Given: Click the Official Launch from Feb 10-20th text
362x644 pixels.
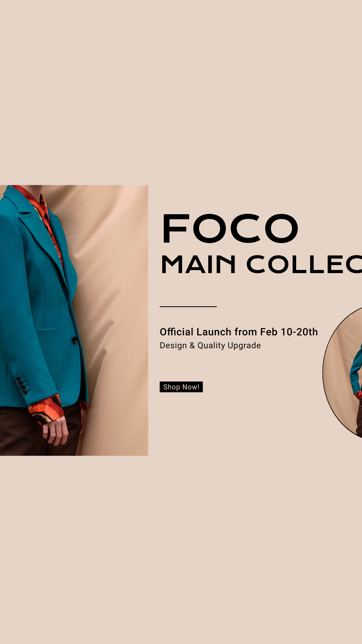Looking at the screenshot, I should [x=239, y=332].
